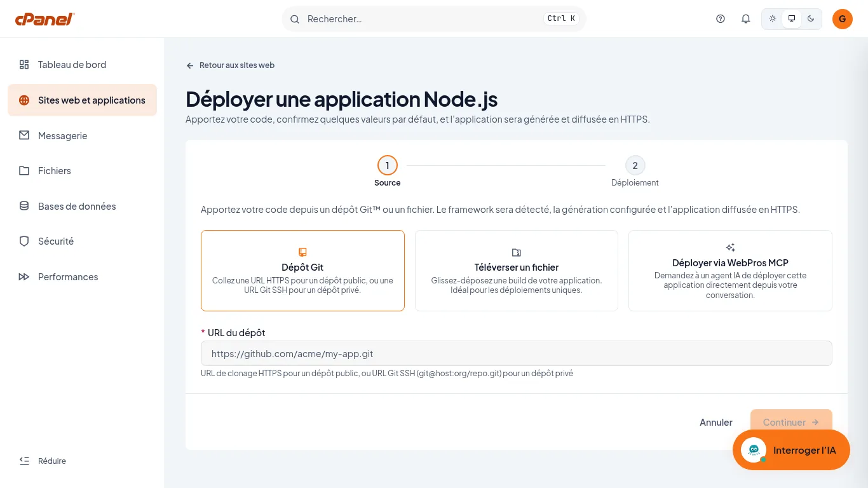Collapse sidebar with Réduire
The height and width of the screenshot is (488, 868).
click(x=43, y=461)
